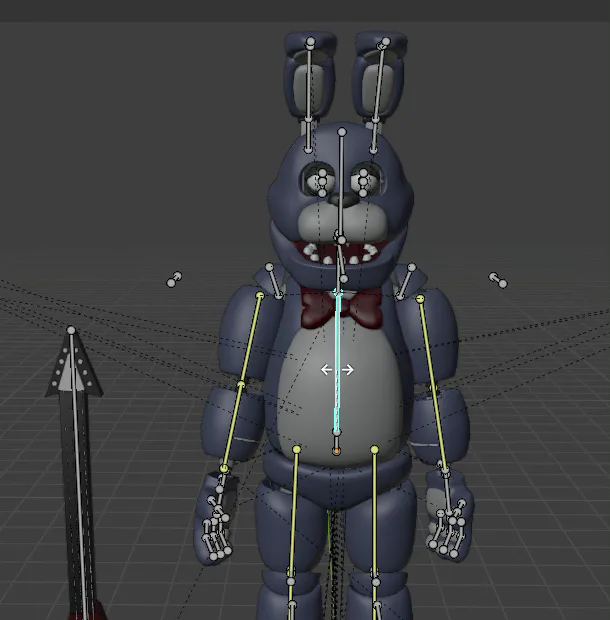Select the small floating pole bone on screen right
This screenshot has width=610, height=620.
498,280
